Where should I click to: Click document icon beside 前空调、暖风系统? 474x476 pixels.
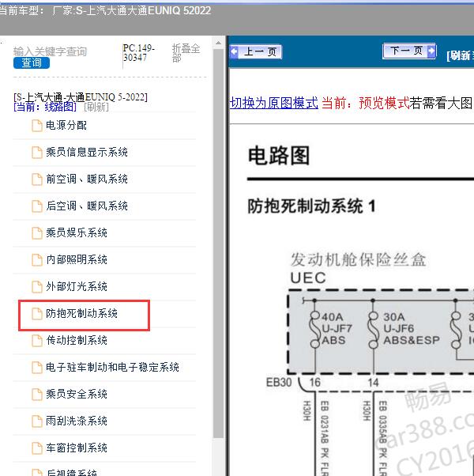[37, 179]
